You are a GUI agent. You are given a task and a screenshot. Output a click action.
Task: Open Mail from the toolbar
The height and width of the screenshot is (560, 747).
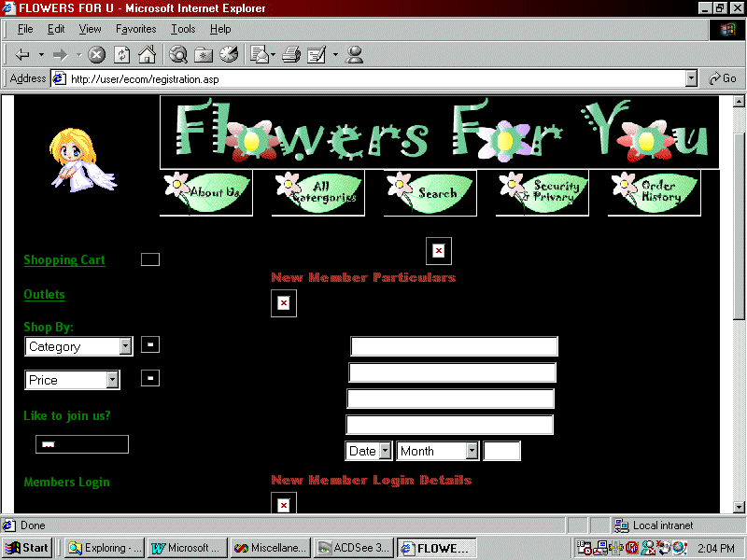[x=259, y=54]
